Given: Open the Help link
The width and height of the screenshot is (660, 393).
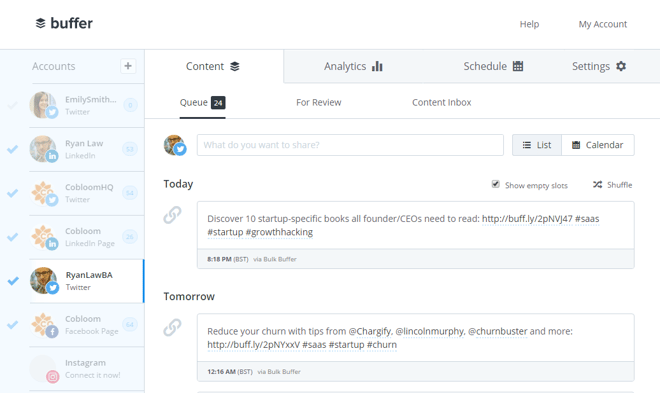Looking at the screenshot, I should pos(529,24).
